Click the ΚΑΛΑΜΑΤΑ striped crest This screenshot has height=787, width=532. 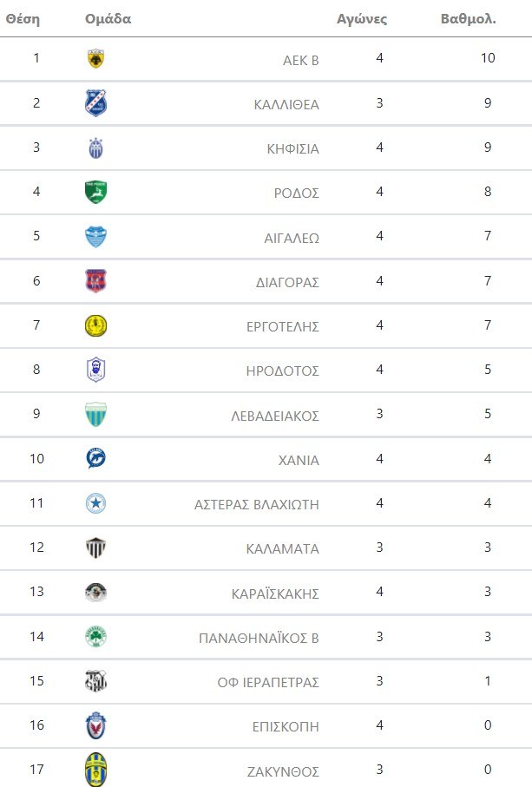[96, 548]
